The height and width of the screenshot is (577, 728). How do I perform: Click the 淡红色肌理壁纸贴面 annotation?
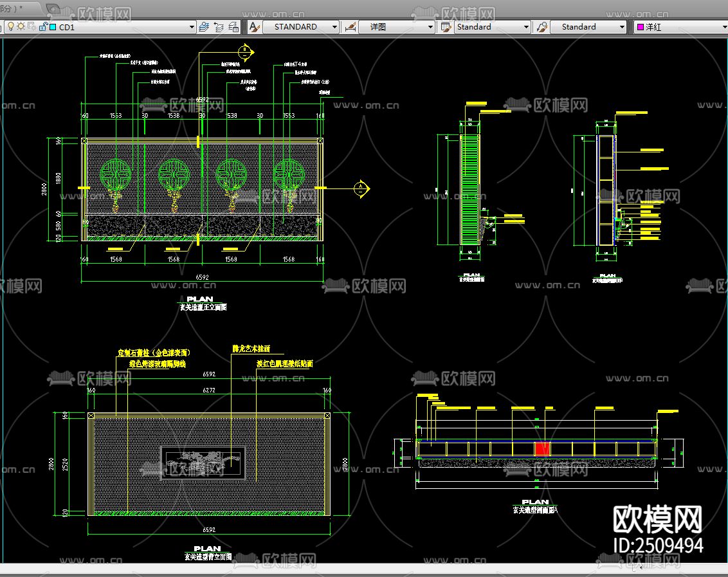coord(285,363)
